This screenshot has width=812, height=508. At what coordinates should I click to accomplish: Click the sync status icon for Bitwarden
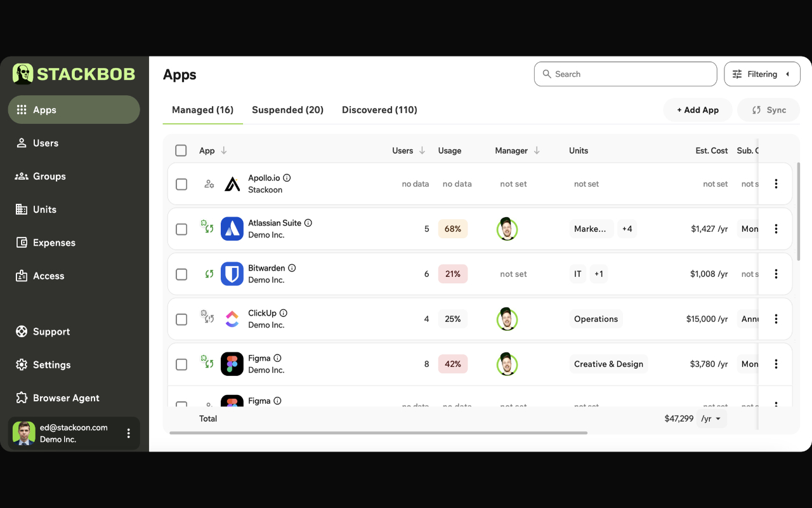[209, 274]
